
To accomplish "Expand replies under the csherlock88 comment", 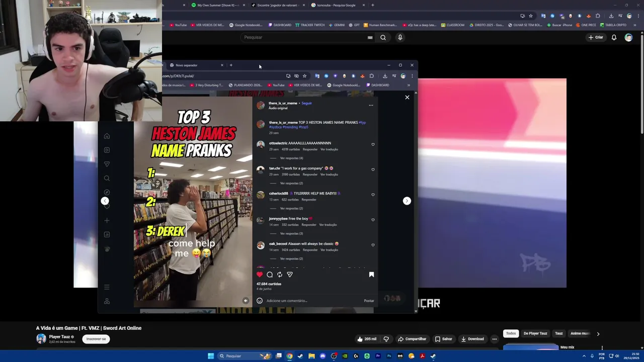I will 291,208.
